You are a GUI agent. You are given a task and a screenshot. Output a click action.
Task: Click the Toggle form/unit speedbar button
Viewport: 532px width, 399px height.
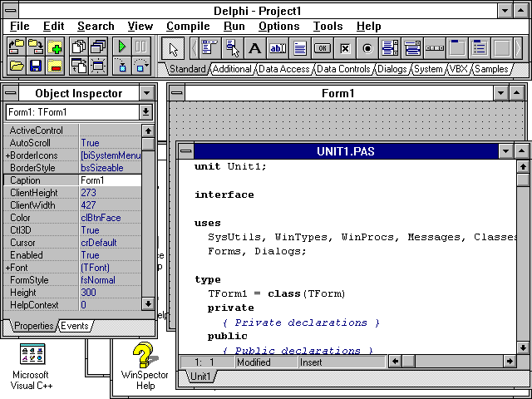point(79,66)
